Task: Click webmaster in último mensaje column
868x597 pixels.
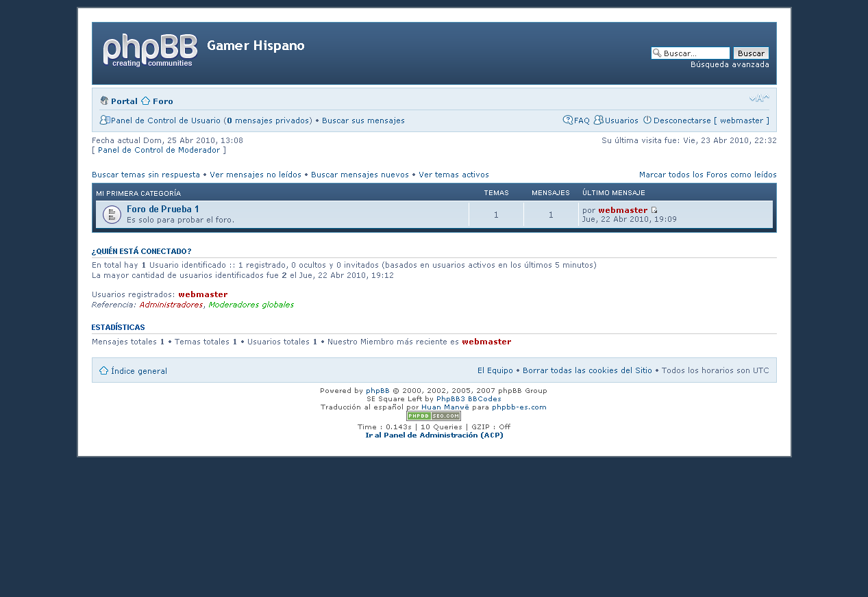Action: 623,210
